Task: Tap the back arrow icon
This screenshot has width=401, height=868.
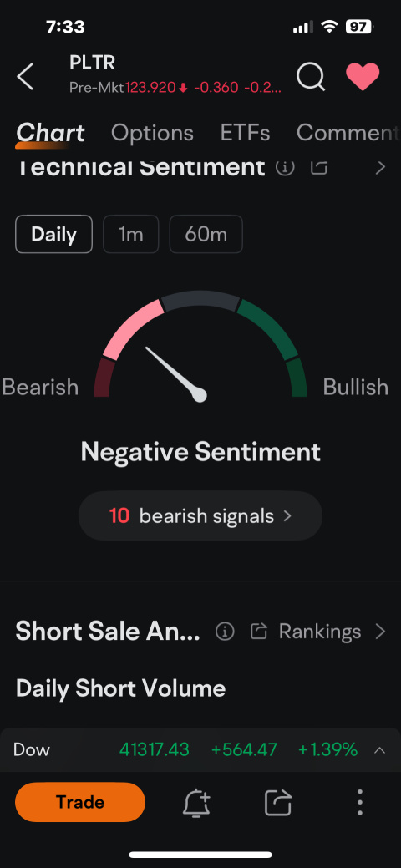Action: click(x=25, y=76)
